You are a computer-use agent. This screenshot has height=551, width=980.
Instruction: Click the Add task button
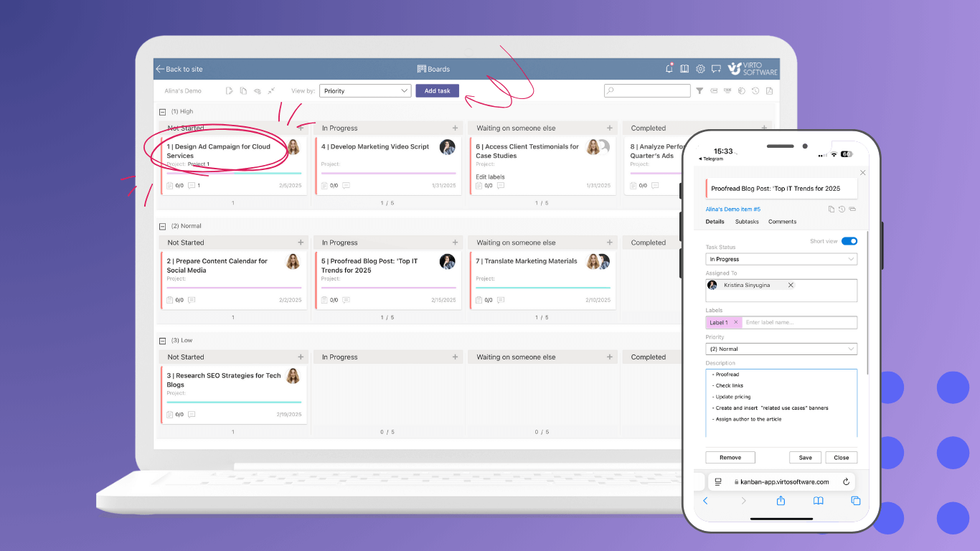click(x=437, y=90)
